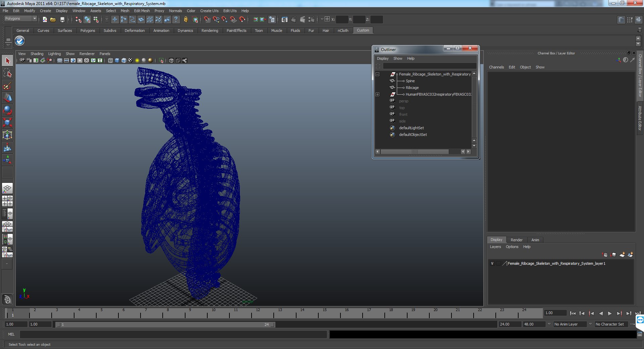Go to start of playback range
644x349 pixels.
573,313
